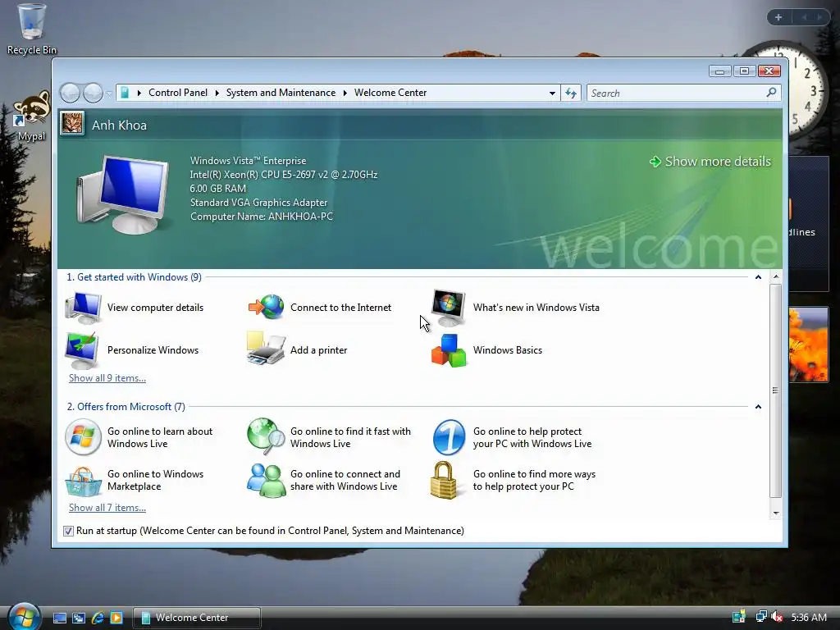Click the 6.00 GB RAM text

tap(218, 189)
